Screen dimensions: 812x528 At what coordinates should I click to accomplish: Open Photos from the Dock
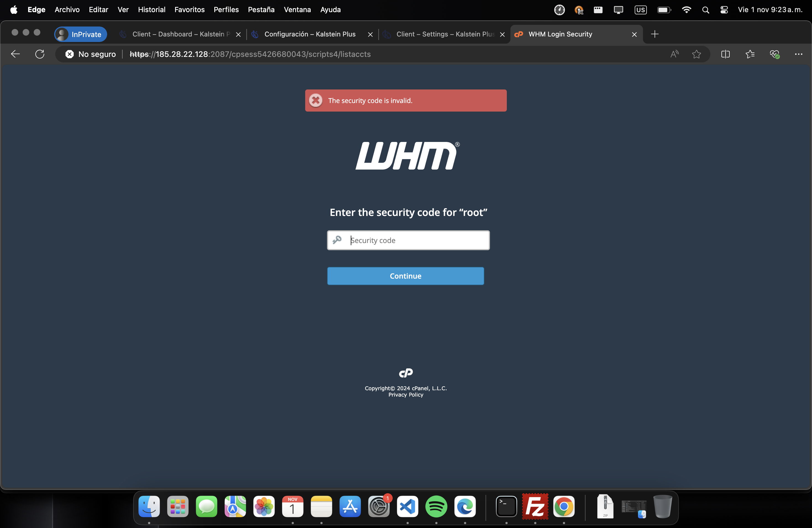tap(264, 506)
